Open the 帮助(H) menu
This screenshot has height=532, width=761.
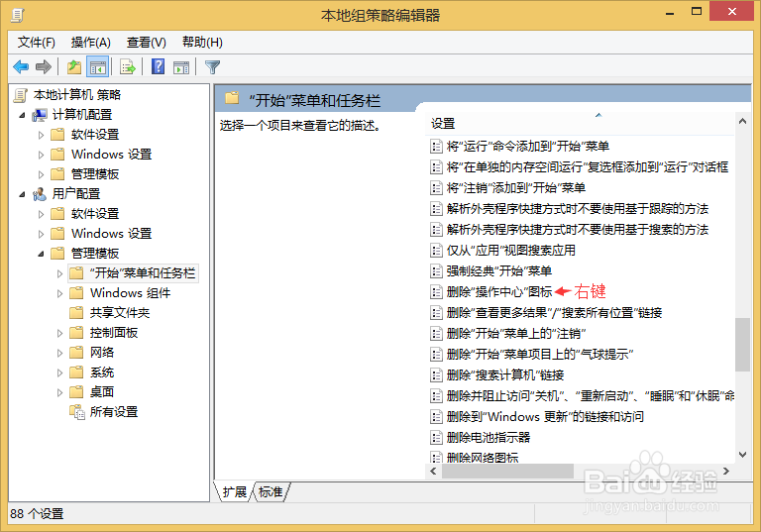click(x=202, y=43)
